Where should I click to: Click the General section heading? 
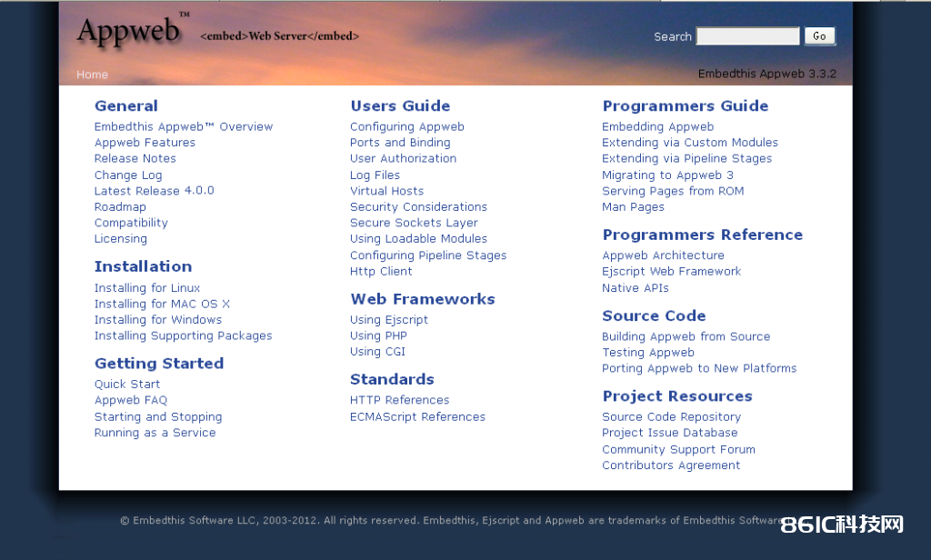126,106
